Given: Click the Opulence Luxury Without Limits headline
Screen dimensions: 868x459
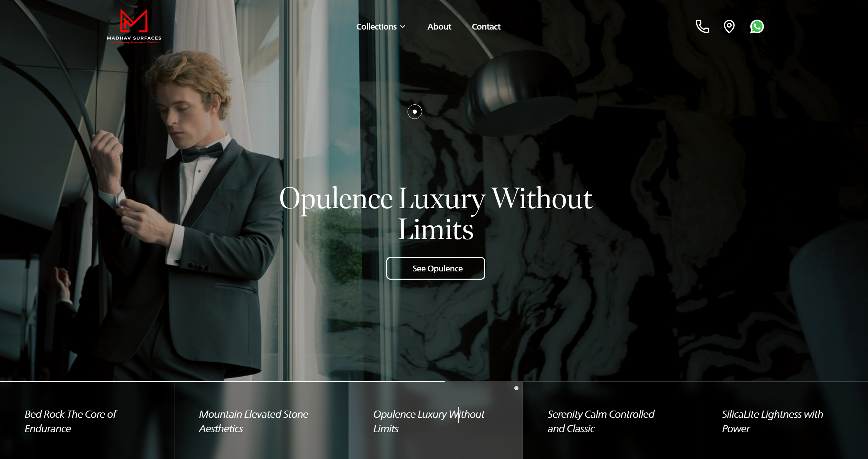Looking at the screenshot, I should (x=436, y=214).
